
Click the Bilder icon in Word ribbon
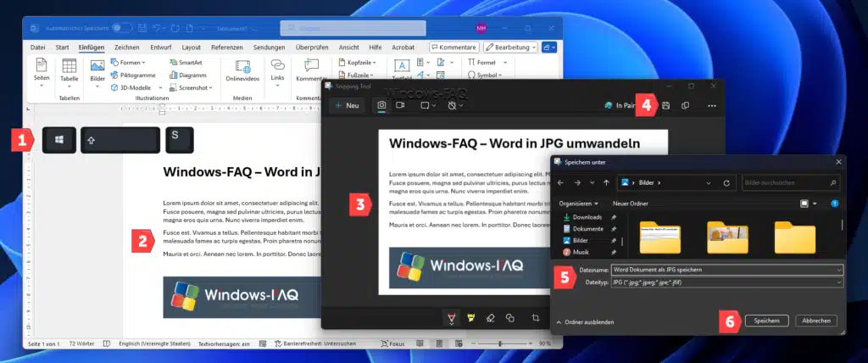pyautogui.click(x=97, y=66)
